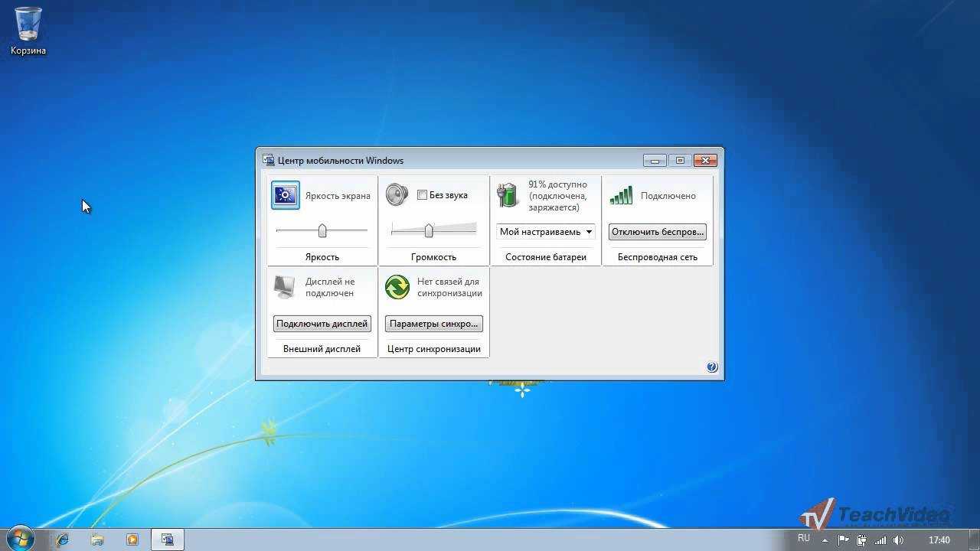The width and height of the screenshot is (980, 551).
Task: Click the Action Center flag tray icon
Action: [x=844, y=540]
